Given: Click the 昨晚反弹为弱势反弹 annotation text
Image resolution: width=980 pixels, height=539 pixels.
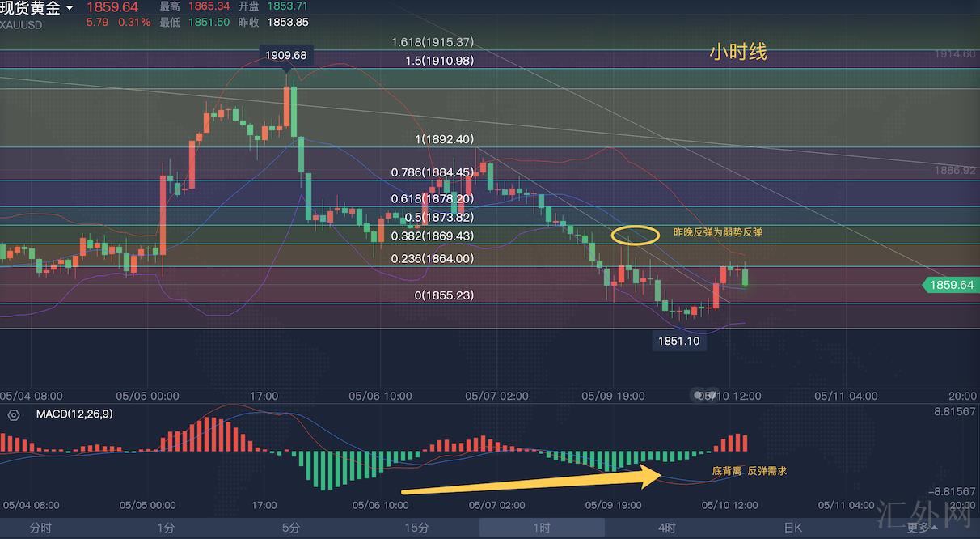Looking at the screenshot, I should pyautogui.click(x=718, y=232).
